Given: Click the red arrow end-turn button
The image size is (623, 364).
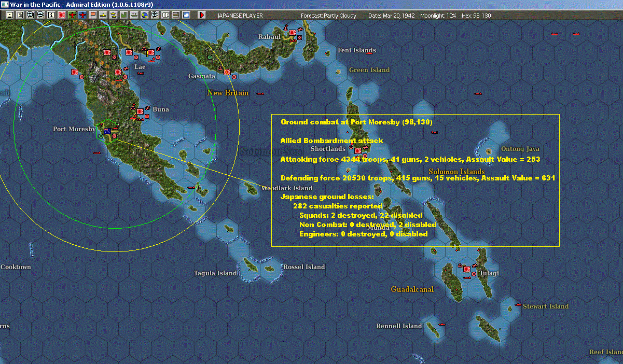Looking at the screenshot, I should click(x=202, y=15).
